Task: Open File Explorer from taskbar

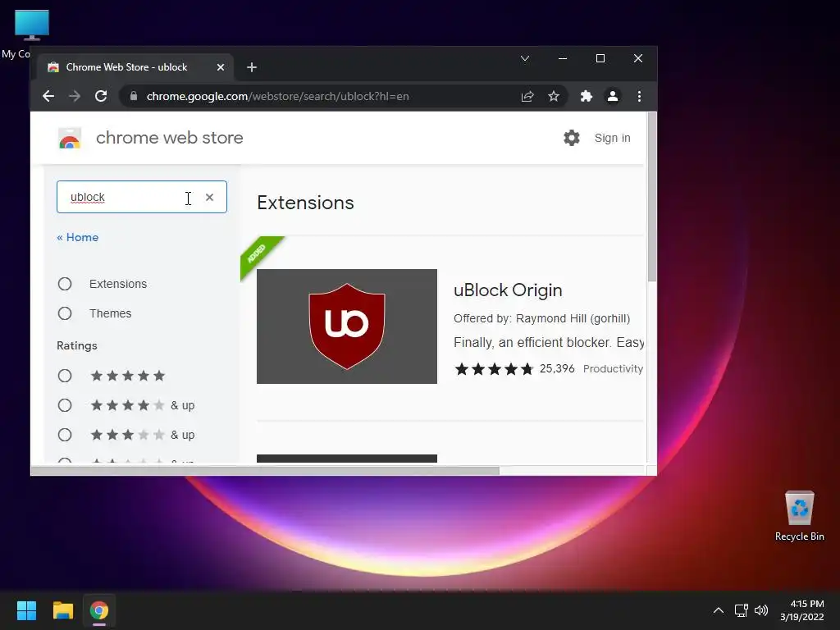Action: (x=62, y=610)
